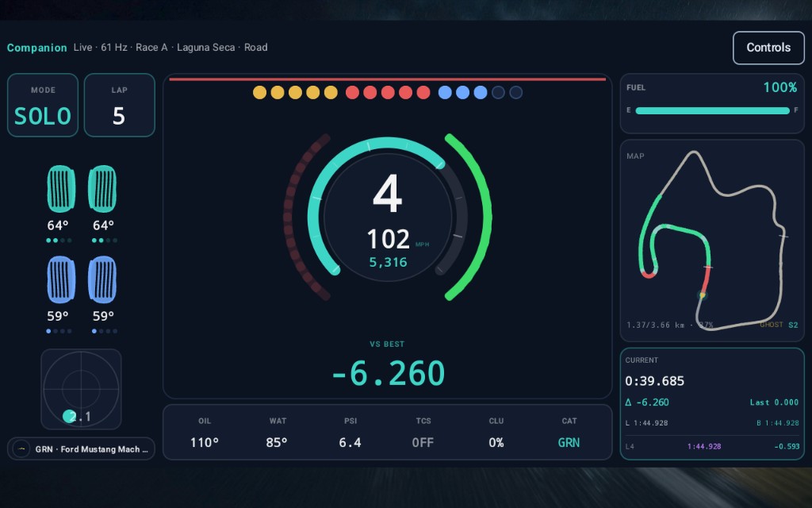Image resolution: width=812 pixels, height=508 pixels.
Task: Click the CLU 0% reading
Action: point(496,433)
